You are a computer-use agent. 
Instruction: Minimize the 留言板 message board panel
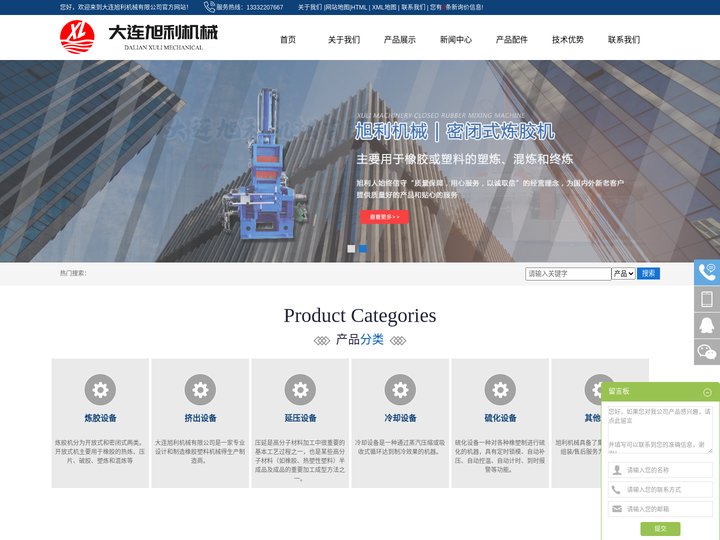[x=707, y=392]
